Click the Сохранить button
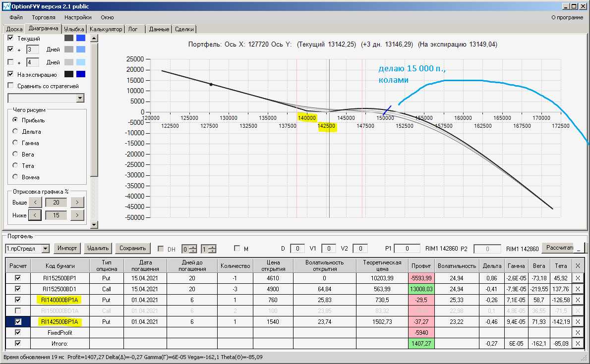This screenshot has height=364, width=590. tap(132, 248)
